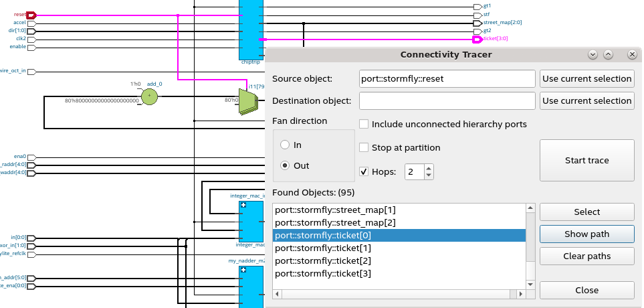Viewport: 644px width, 308px height.
Task: Click the Source object field
Action: (x=447, y=78)
